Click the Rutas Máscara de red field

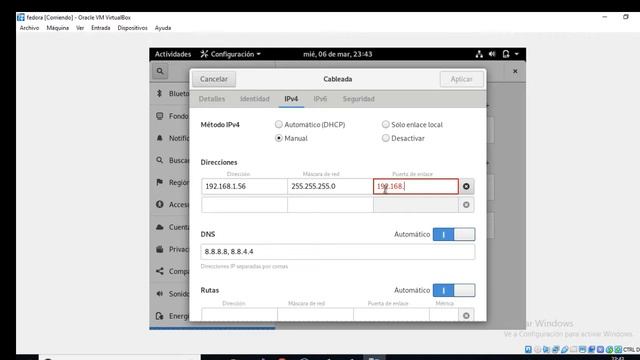[315, 315]
